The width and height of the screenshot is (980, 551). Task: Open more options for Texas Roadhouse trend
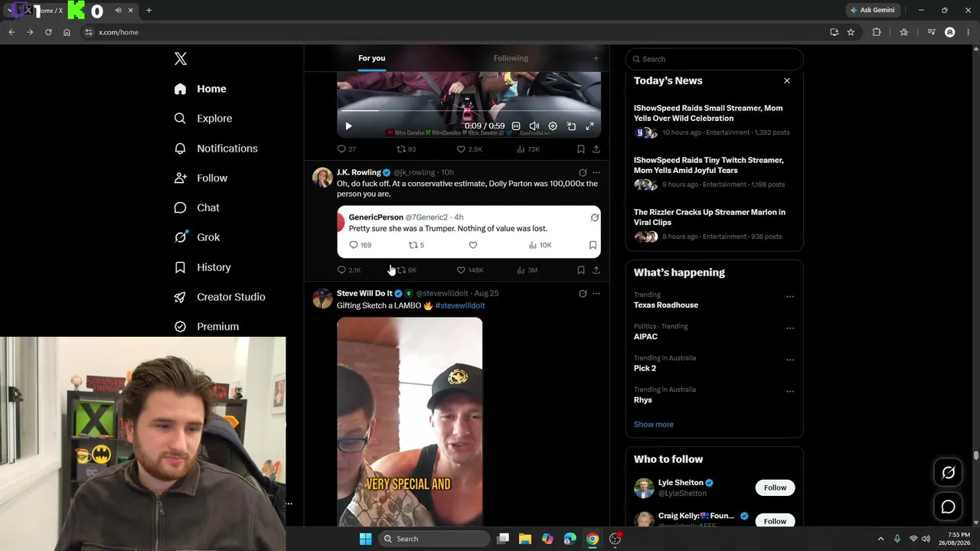click(x=790, y=297)
